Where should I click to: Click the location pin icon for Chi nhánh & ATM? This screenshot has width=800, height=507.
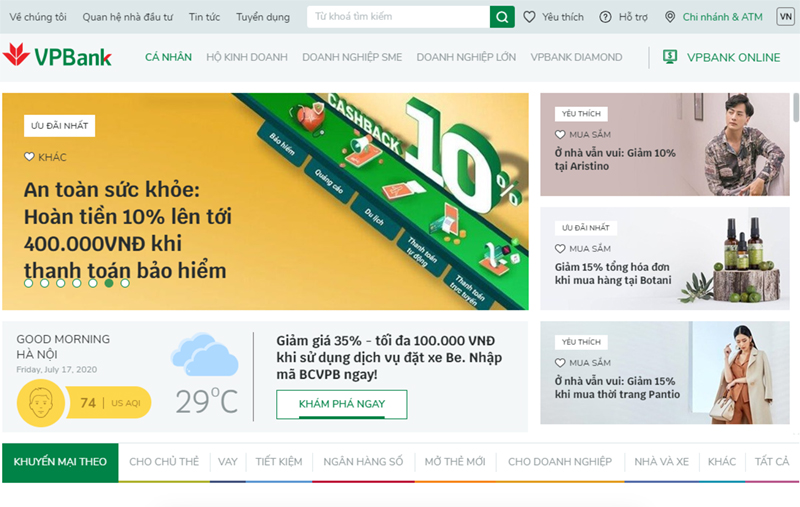click(x=670, y=17)
